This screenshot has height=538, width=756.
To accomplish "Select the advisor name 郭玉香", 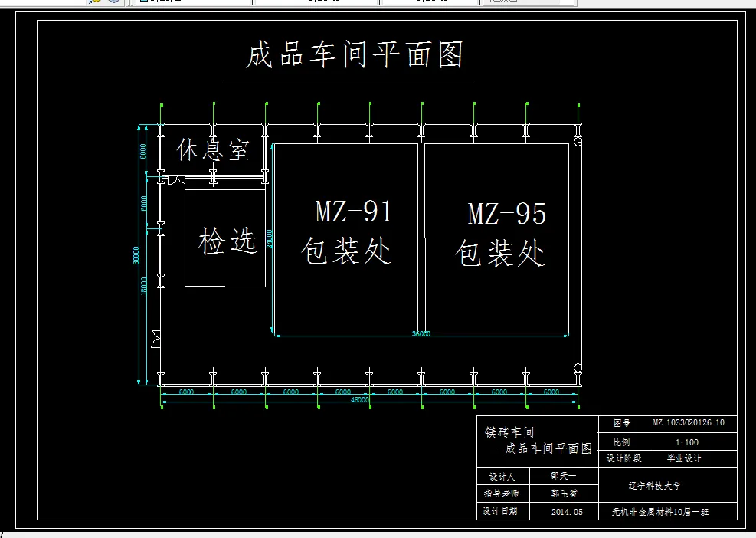I will point(565,494).
